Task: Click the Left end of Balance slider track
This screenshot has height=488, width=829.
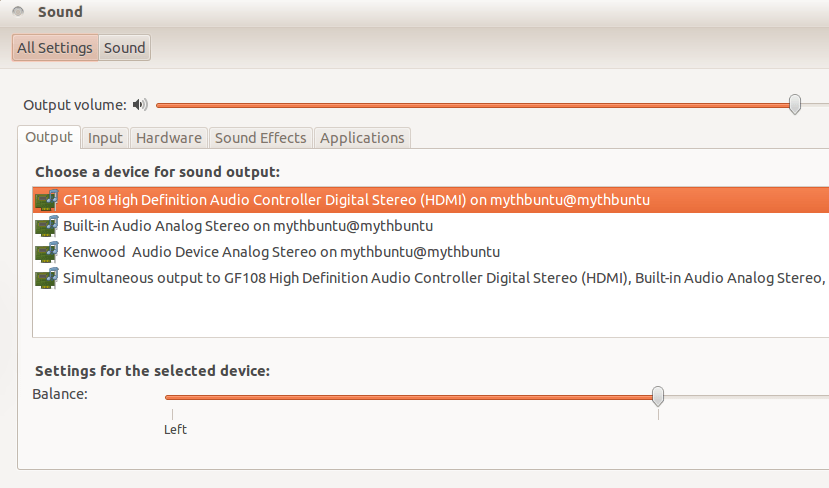Action: pyautogui.click(x=168, y=397)
